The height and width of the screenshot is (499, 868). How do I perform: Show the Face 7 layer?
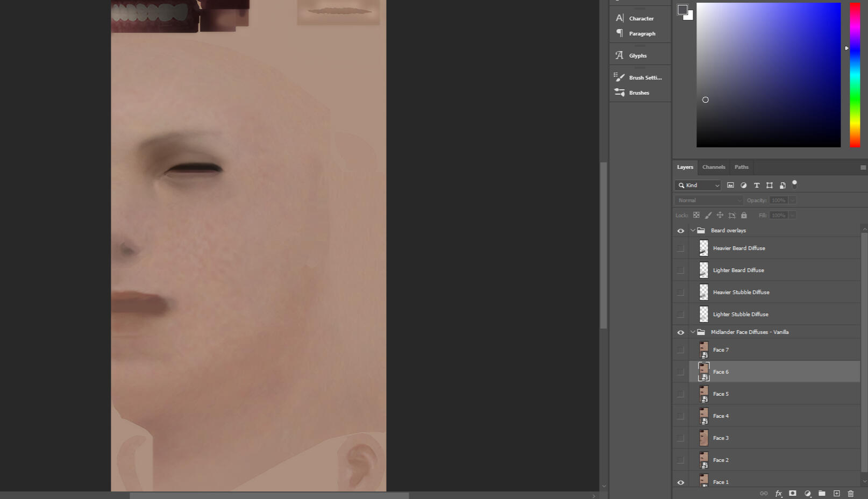pyautogui.click(x=680, y=350)
